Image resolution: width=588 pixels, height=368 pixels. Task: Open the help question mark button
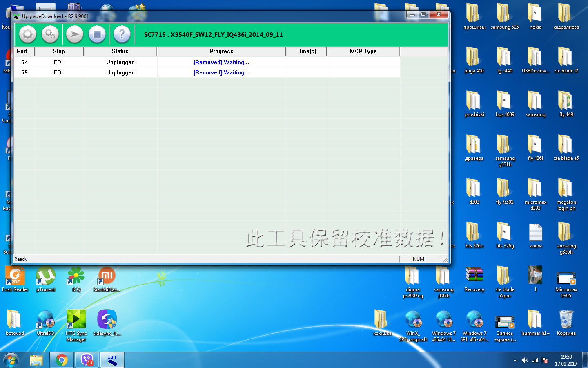122,34
